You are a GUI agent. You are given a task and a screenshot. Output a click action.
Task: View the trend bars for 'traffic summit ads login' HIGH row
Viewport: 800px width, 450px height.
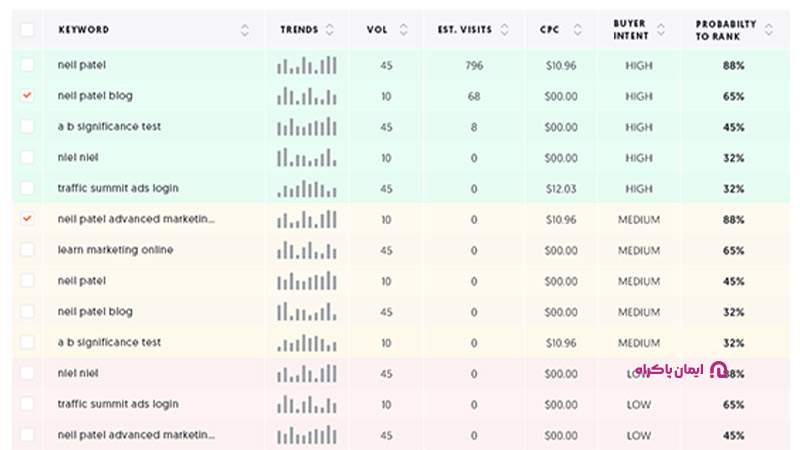[x=307, y=188]
